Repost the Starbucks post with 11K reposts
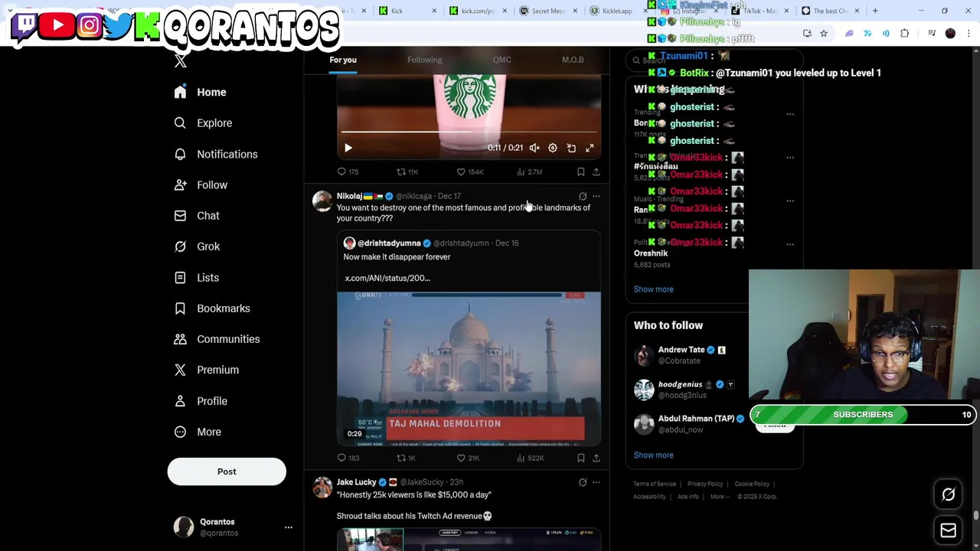 point(407,172)
